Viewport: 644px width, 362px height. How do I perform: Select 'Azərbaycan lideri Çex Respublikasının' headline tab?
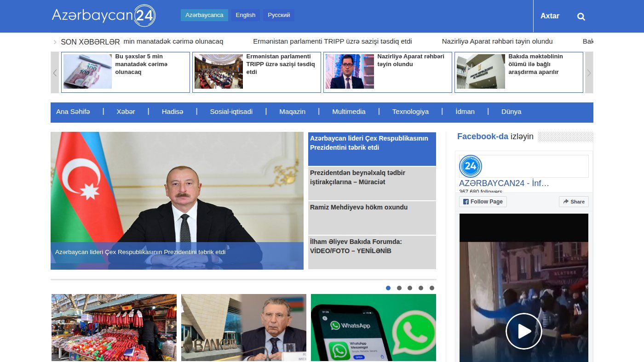click(372, 149)
